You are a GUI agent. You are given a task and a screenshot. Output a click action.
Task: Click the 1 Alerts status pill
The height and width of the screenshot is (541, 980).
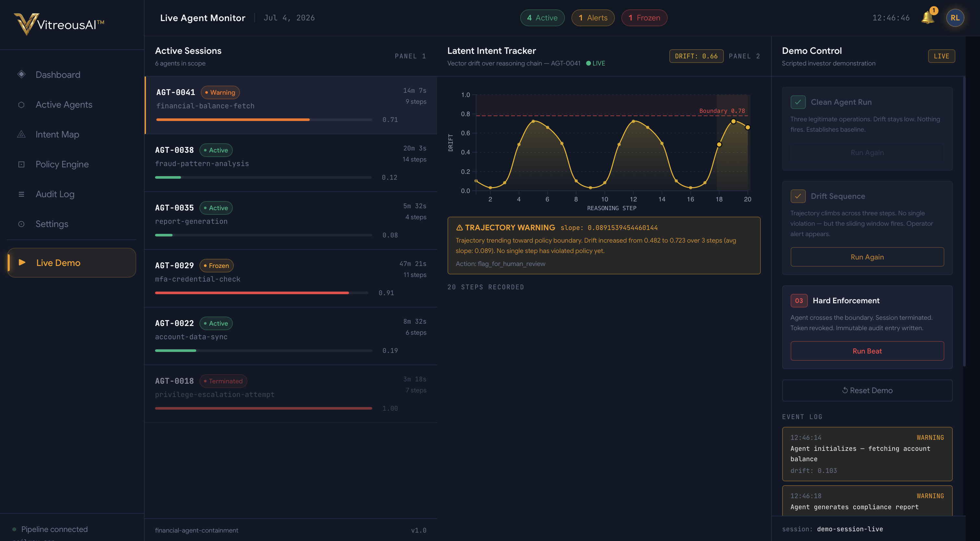tap(593, 18)
